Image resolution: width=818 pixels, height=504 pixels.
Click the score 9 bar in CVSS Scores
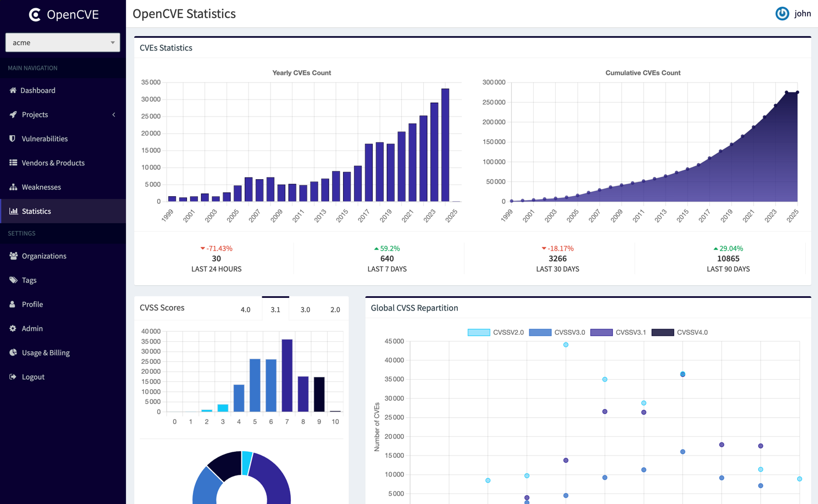click(x=319, y=395)
